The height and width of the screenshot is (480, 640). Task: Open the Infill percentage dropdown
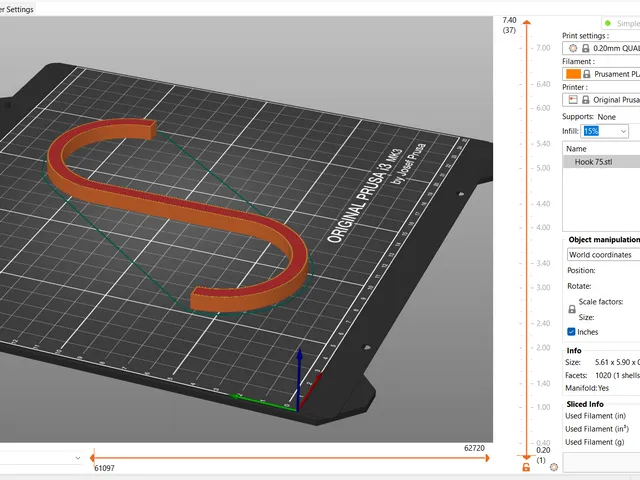click(x=604, y=131)
